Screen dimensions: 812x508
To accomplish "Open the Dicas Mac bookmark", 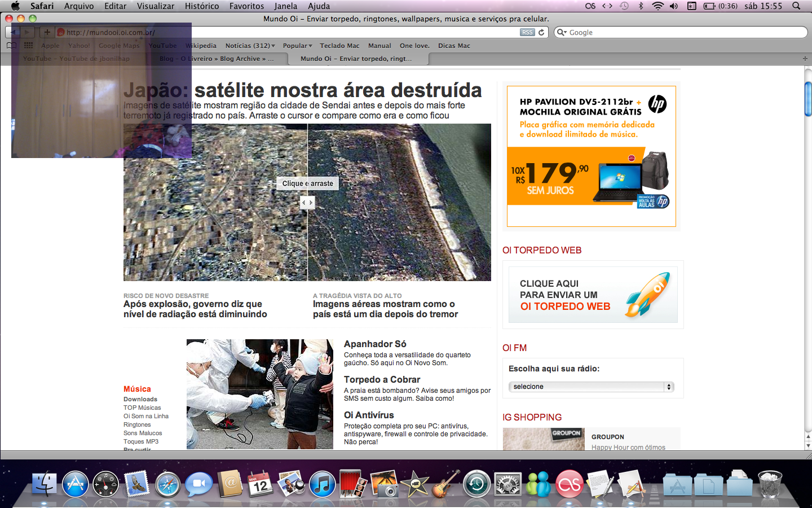I will click(454, 46).
